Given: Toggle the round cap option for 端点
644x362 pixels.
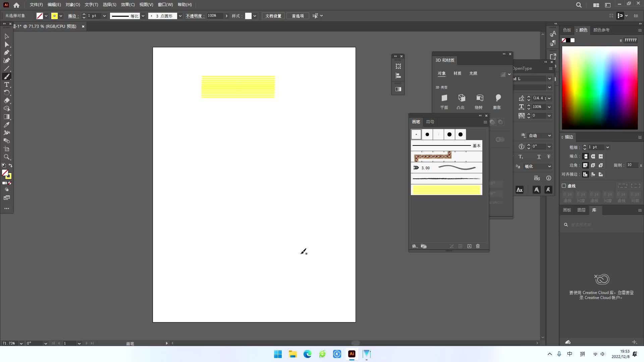Looking at the screenshot, I should 593,156.
